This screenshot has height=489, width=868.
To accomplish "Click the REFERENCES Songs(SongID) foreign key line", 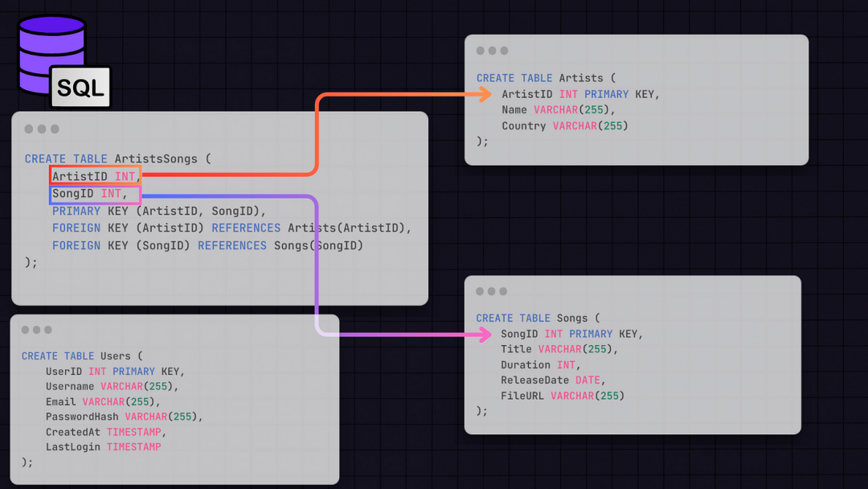I will pyautogui.click(x=207, y=245).
